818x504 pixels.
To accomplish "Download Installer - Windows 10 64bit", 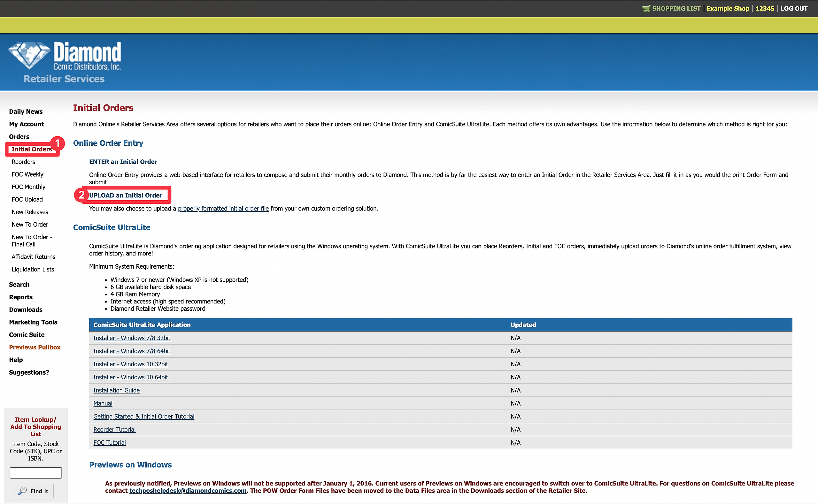I will (131, 377).
